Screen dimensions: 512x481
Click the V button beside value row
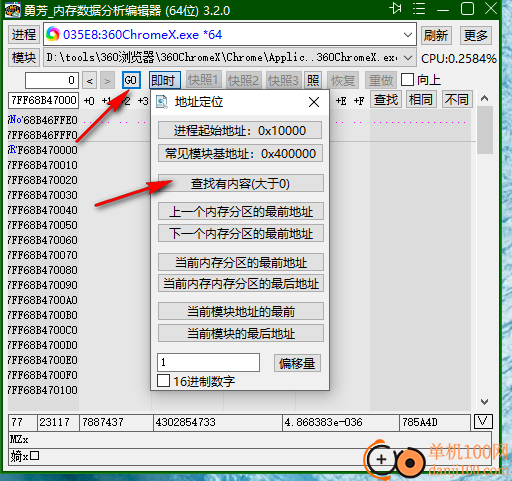[483, 422]
